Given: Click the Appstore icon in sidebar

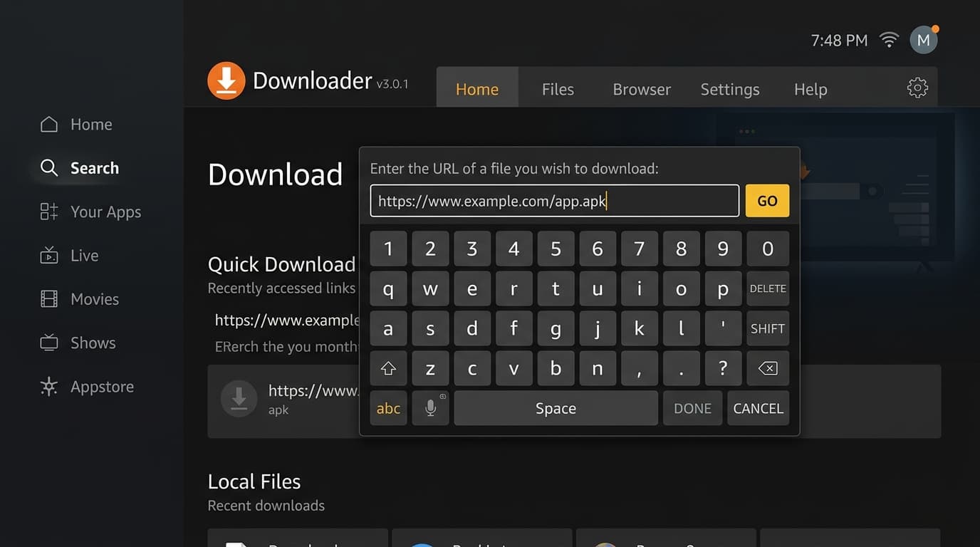Looking at the screenshot, I should [x=49, y=387].
